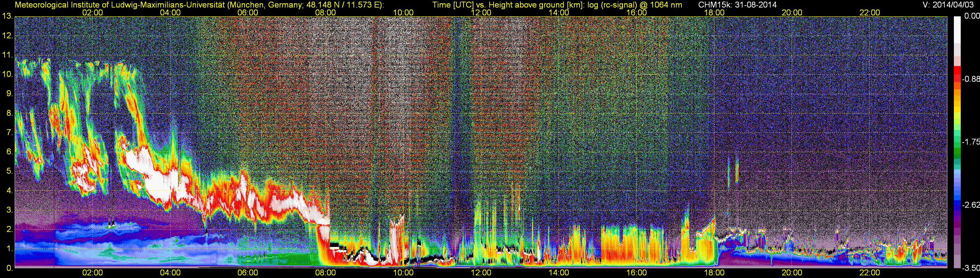The width and height of the screenshot is (980, 278).
Task: Click the 12:00 tick on the bottom time axis
Action: [x=481, y=273]
